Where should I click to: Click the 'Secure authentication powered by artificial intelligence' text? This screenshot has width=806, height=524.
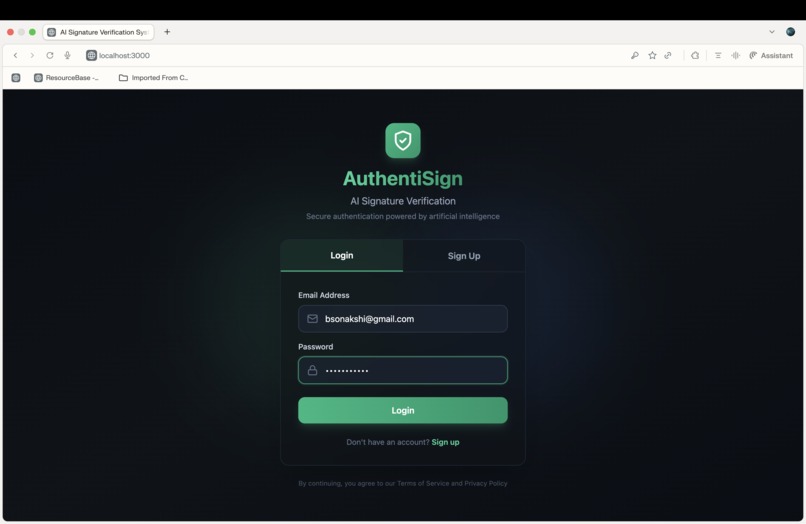[x=403, y=216]
